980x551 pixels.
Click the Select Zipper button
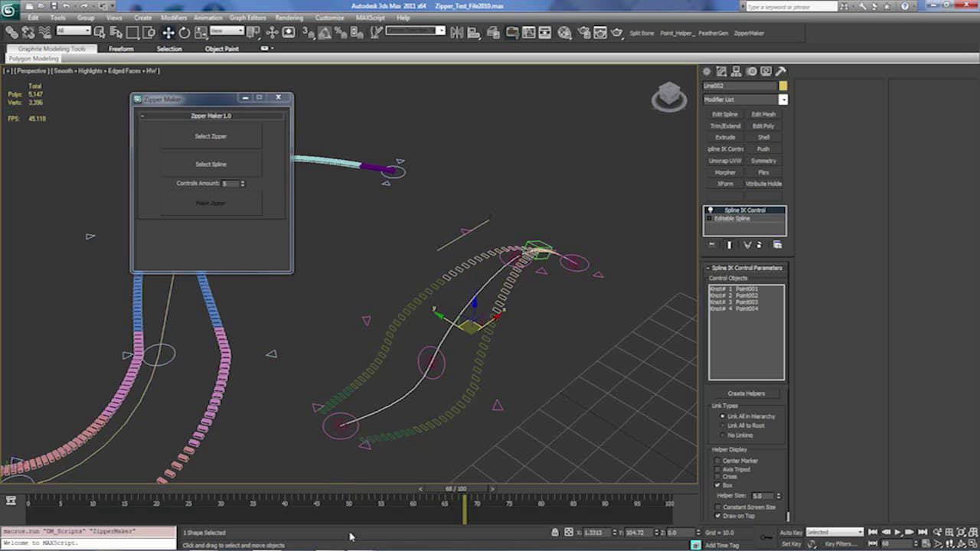tap(211, 136)
